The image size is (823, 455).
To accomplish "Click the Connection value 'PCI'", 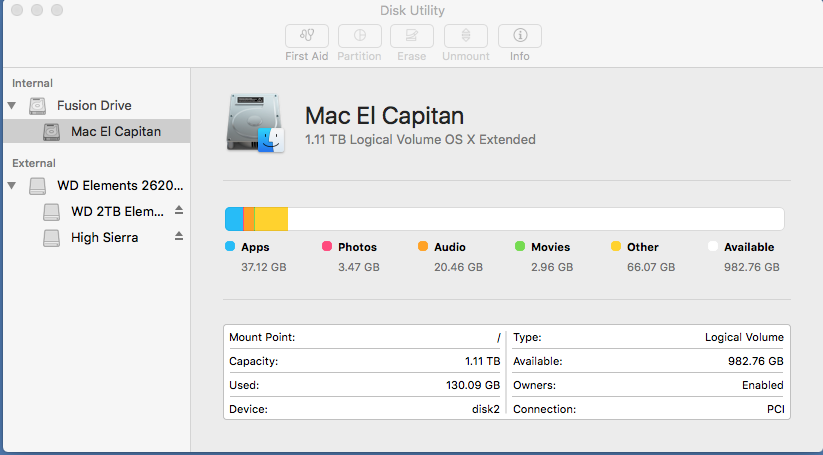I will coord(775,409).
